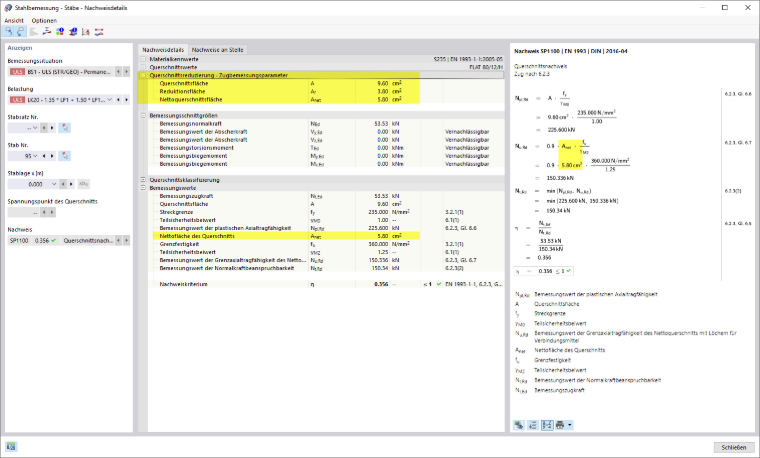760x458 pixels.
Task: Click the Nachweis SP1100 0.356 selector
Action: click(61, 240)
